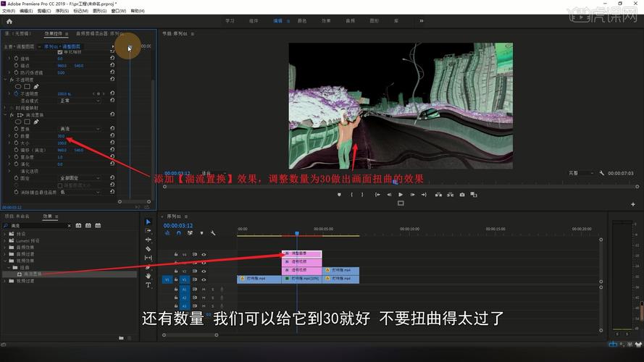Screen dimensions: 644x362
Task: Switch to the 效果控件 panel tab
Action: [x=54, y=33]
